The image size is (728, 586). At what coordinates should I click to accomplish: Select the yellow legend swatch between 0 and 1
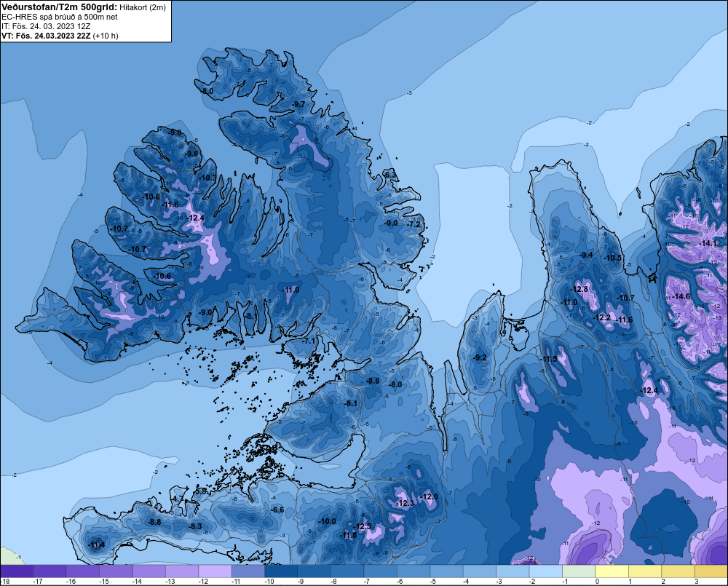click(612, 571)
